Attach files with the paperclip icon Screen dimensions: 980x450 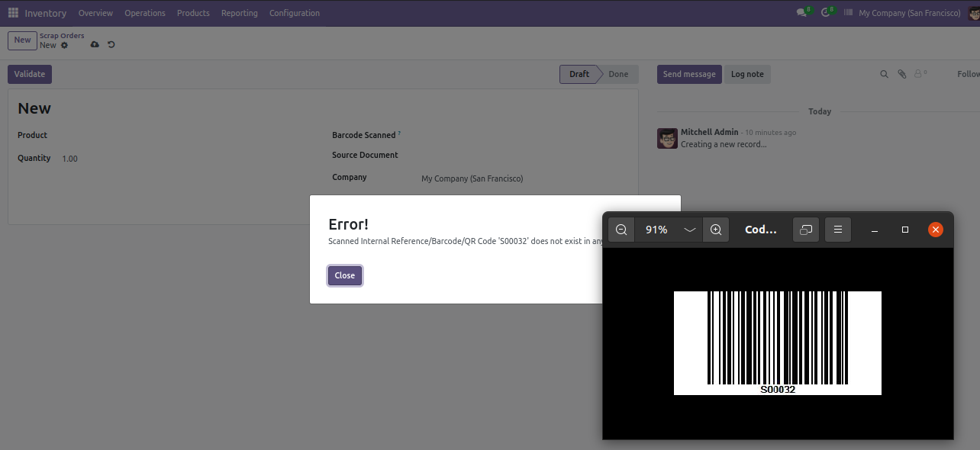[x=901, y=74]
